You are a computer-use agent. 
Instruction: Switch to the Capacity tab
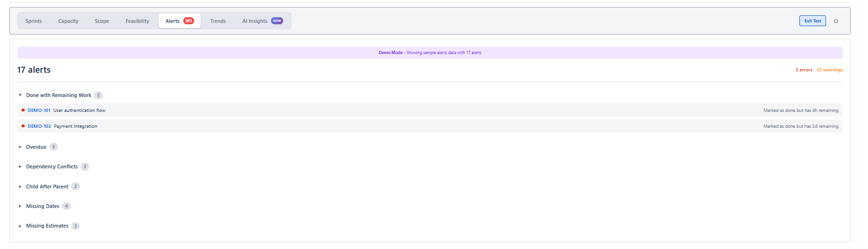click(x=68, y=21)
